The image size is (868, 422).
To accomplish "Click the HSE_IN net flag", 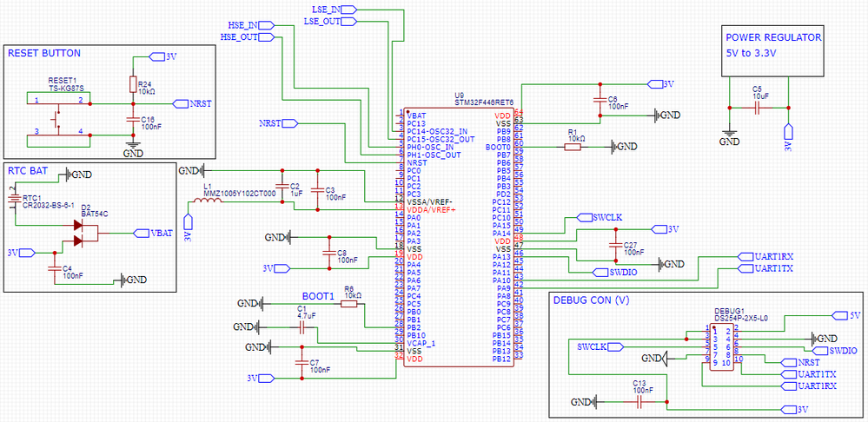I will coord(251,25).
